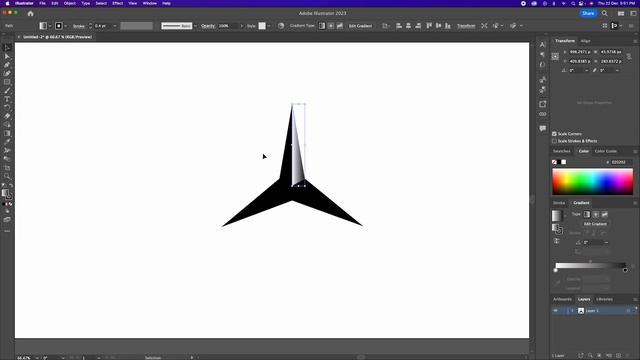This screenshot has width=640, height=360.
Task: Click Edit Gradient in the control bar
Action: pyautogui.click(x=360, y=26)
